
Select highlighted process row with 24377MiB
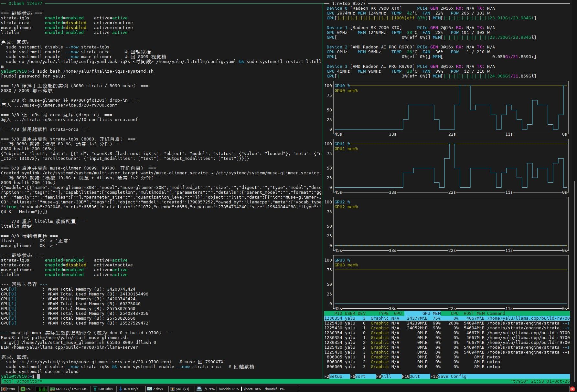pos(447,318)
